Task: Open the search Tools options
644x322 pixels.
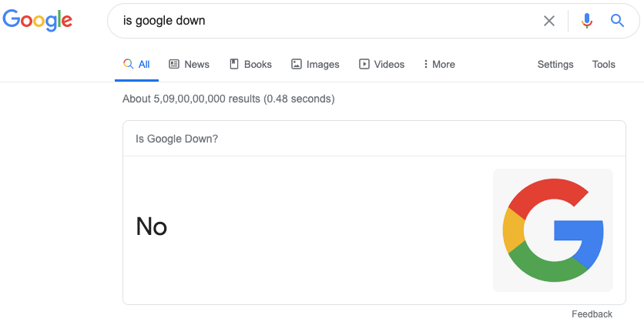Action: [x=603, y=65]
